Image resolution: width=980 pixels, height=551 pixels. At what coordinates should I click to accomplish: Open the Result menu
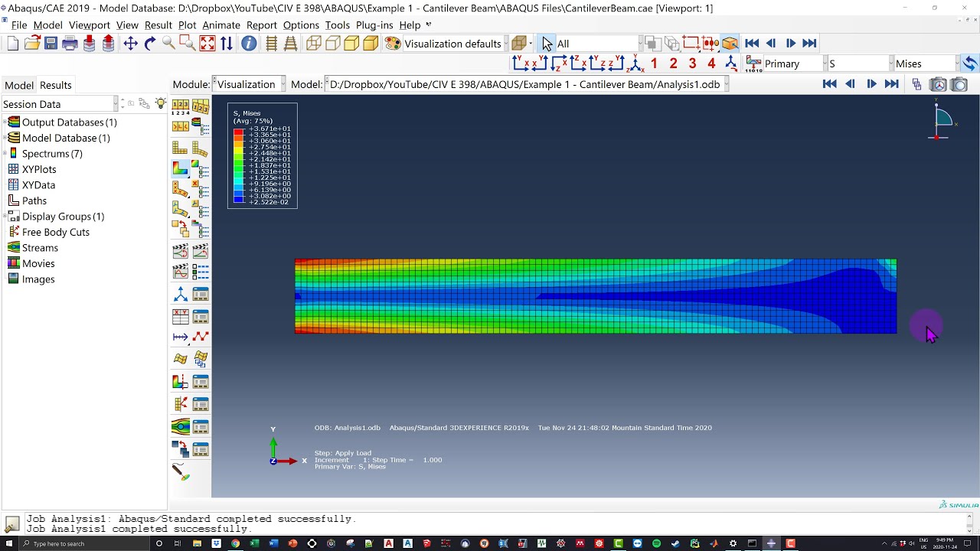click(158, 25)
